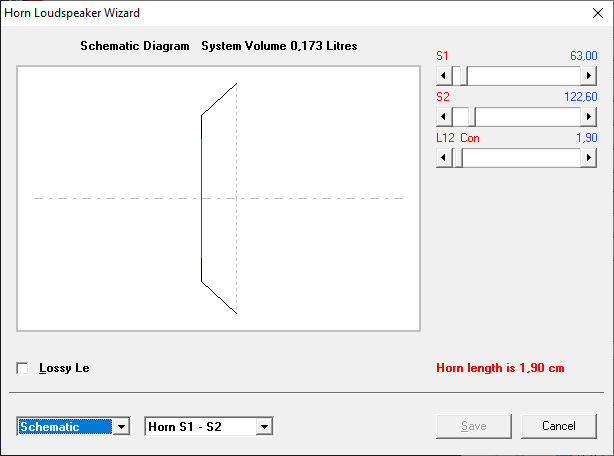The image size is (614, 456).
Task: Click the Save button
Action: [x=474, y=426]
